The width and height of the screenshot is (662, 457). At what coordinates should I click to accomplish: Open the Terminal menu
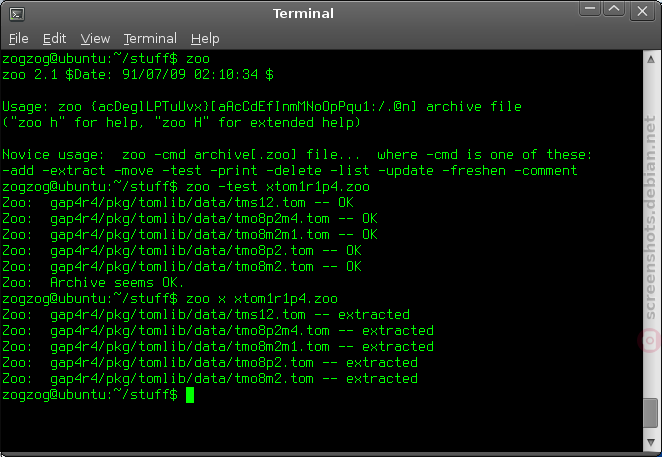(150, 39)
